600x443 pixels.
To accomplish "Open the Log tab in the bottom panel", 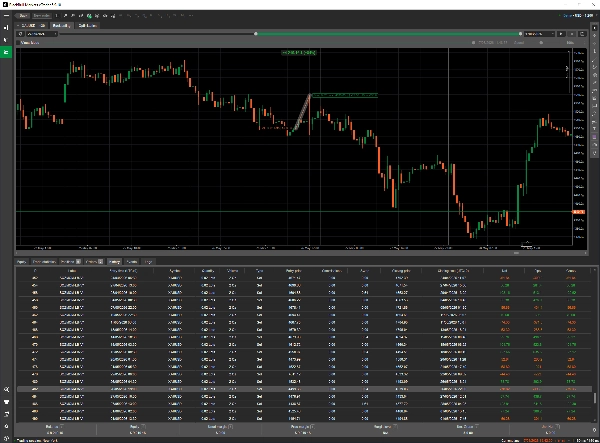I will 148,262.
